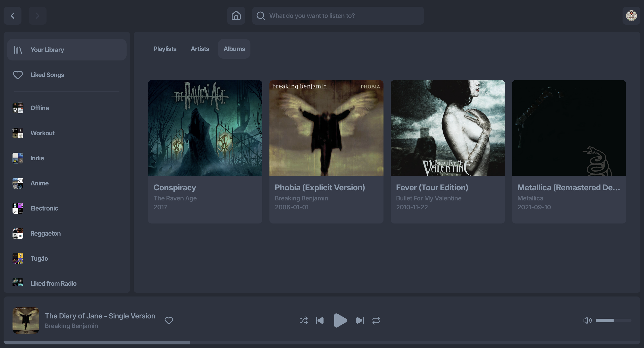Go back with the left arrow
The height and width of the screenshot is (348, 644).
point(13,15)
